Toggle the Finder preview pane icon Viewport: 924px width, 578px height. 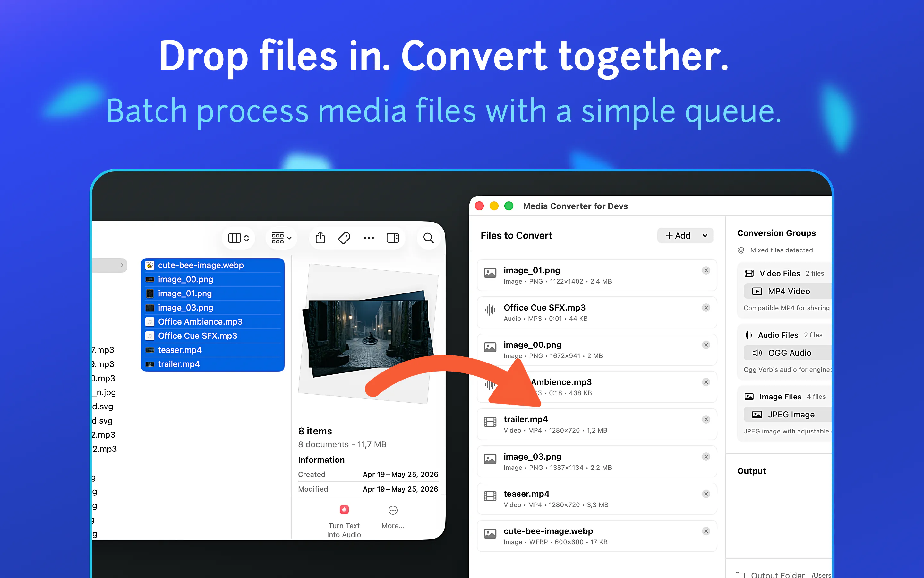pyautogui.click(x=392, y=238)
